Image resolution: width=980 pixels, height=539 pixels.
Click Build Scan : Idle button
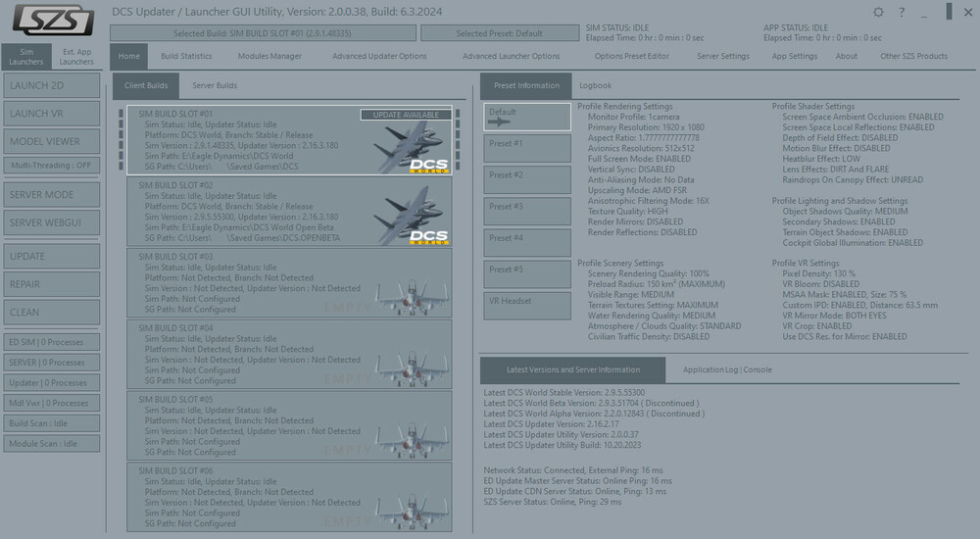point(51,423)
